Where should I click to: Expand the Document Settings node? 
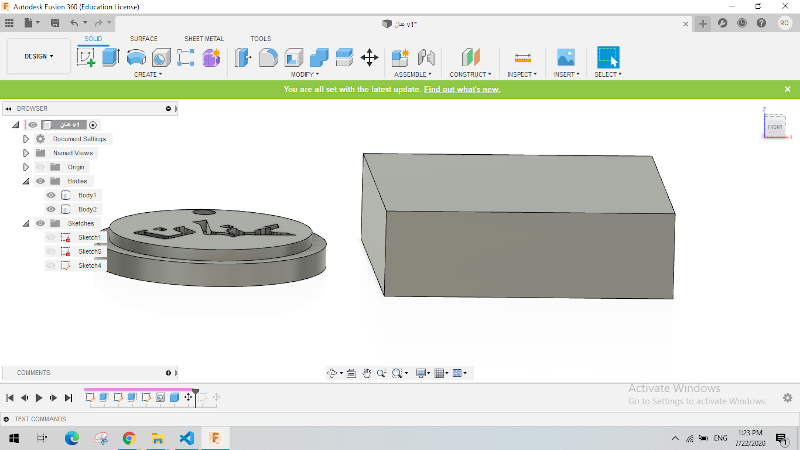pos(26,139)
